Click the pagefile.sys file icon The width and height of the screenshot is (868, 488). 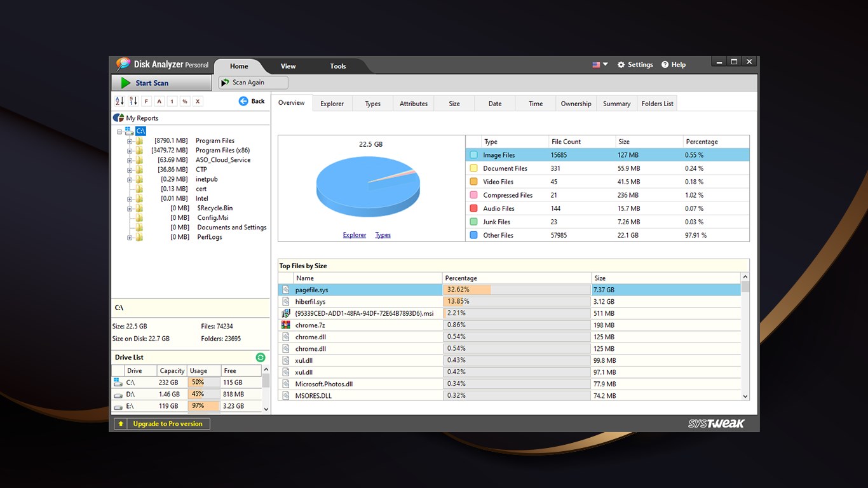tap(286, 290)
